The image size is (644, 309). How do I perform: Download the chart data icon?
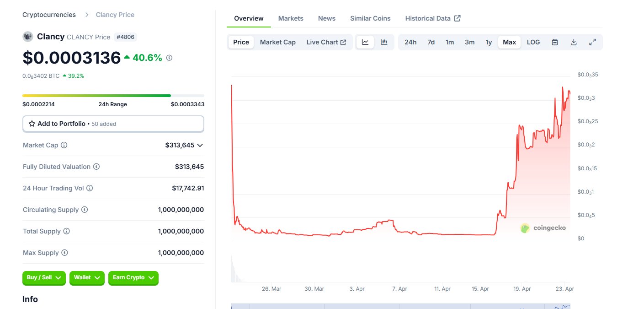tap(574, 42)
